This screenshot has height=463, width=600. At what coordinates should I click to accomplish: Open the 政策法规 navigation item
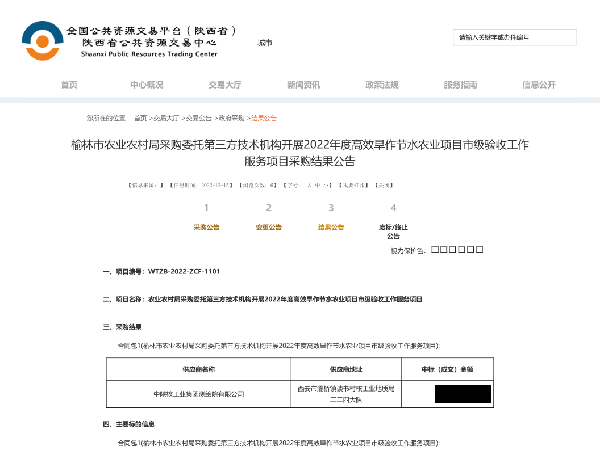pos(382,85)
